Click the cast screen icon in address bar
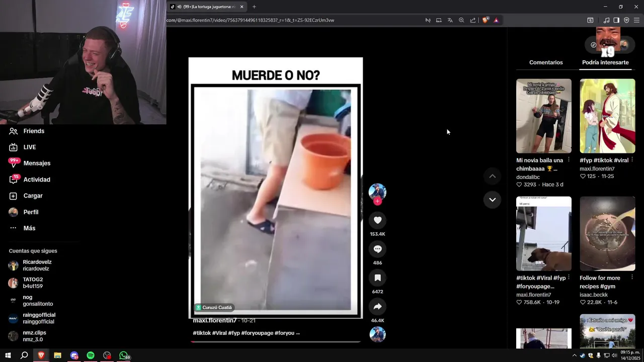The width and height of the screenshot is (644, 362). coord(439,20)
